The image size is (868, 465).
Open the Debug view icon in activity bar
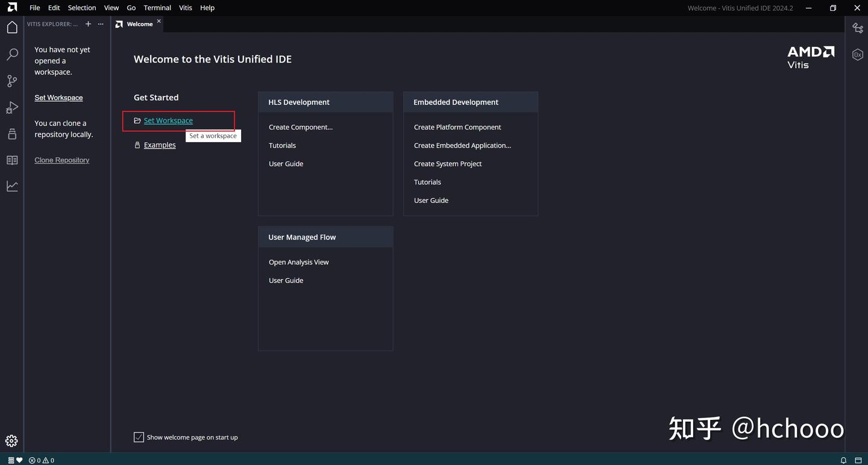12,107
